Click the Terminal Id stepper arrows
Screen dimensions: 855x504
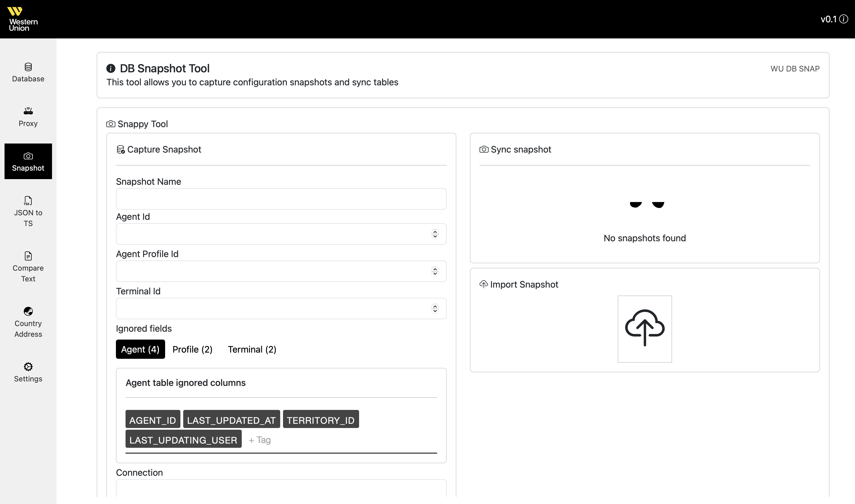click(435, 309)
